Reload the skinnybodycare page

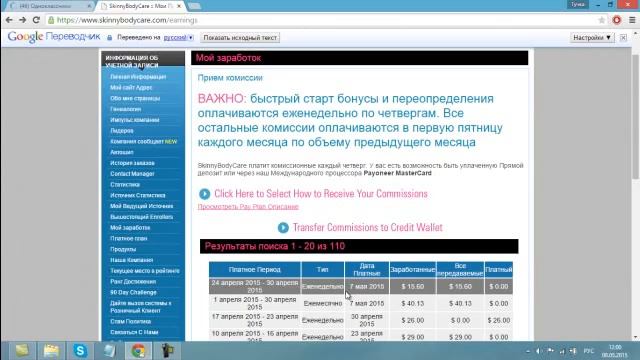[x=36, y=20]
